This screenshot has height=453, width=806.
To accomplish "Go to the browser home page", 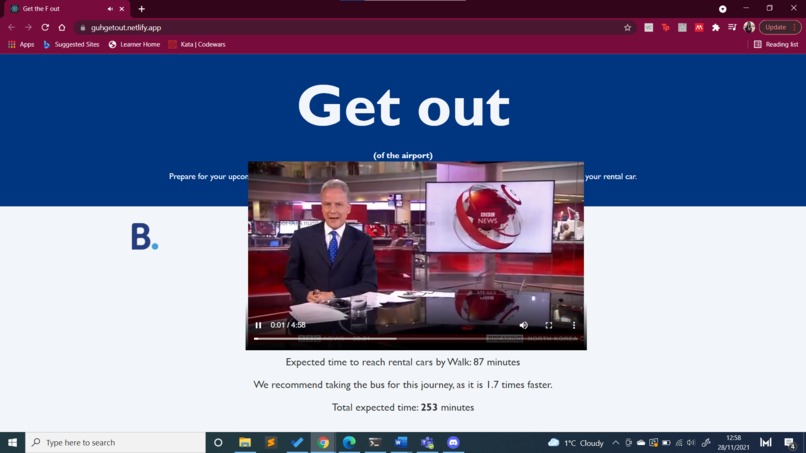I will pyautogui.click(x=62, y=27).
